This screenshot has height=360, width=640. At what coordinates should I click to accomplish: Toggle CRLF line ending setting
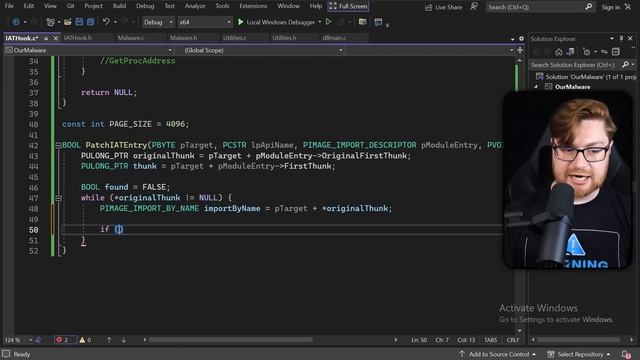point(513,340)
